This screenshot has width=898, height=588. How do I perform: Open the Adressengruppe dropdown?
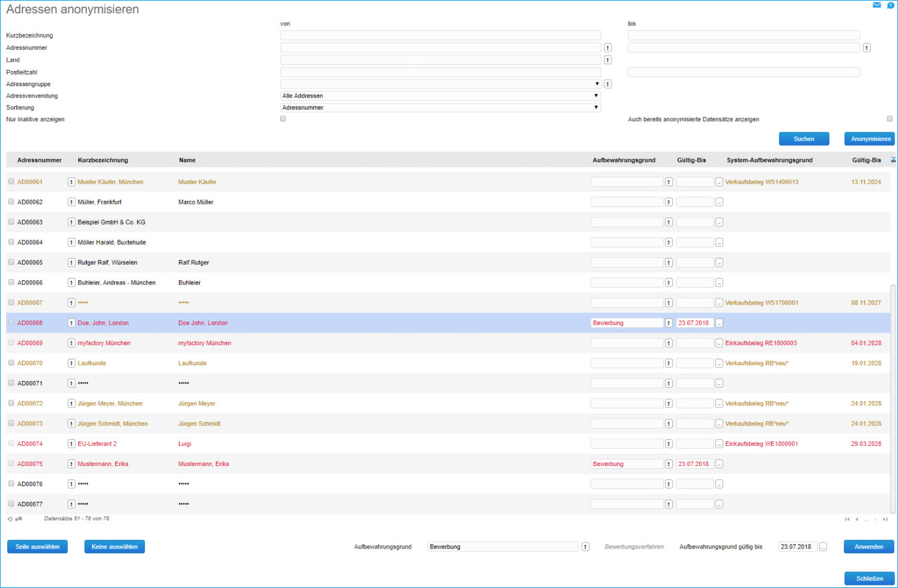point(440,84)
